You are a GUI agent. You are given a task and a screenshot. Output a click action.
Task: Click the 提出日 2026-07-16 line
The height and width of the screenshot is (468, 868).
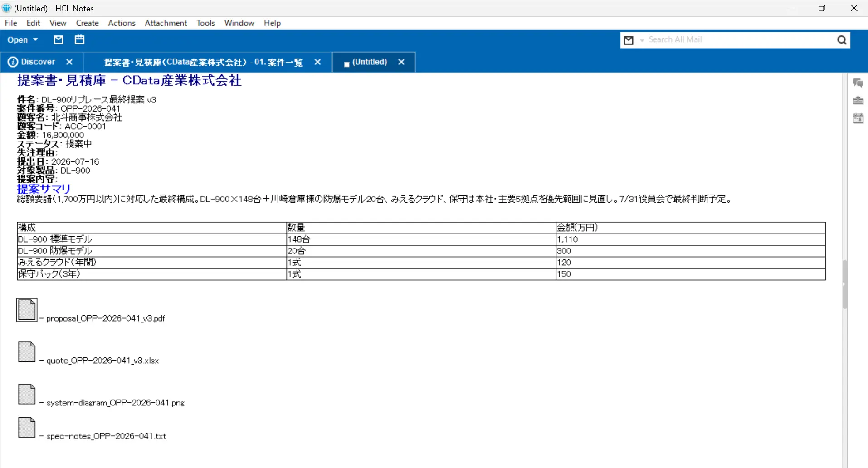58,162
